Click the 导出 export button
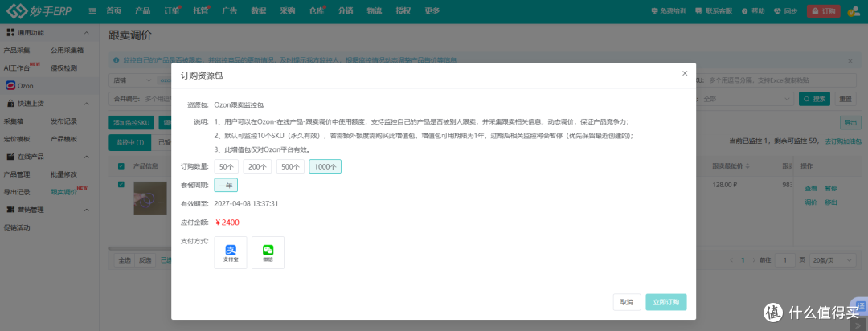 pyautogui.click(x=850, y=123)
